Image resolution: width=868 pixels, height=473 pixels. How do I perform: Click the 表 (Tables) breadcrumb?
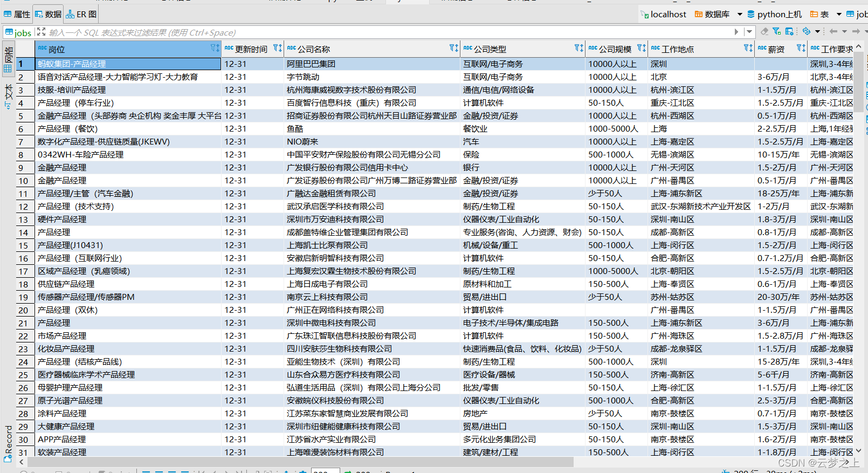click(x=819, y=15)
